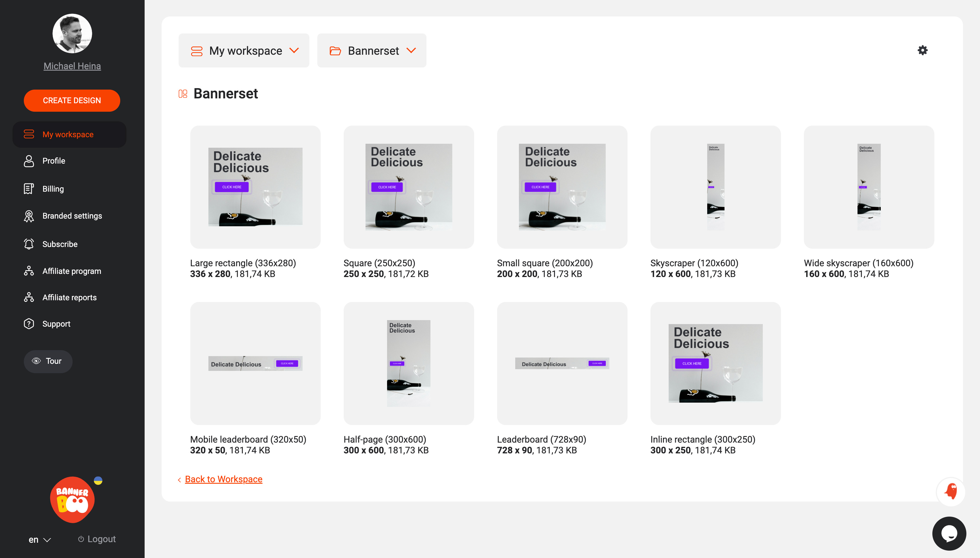The width and height of the screenshot is (980, 558).
Task: Follow the Back to Workspace link
Action: (223, 479)
